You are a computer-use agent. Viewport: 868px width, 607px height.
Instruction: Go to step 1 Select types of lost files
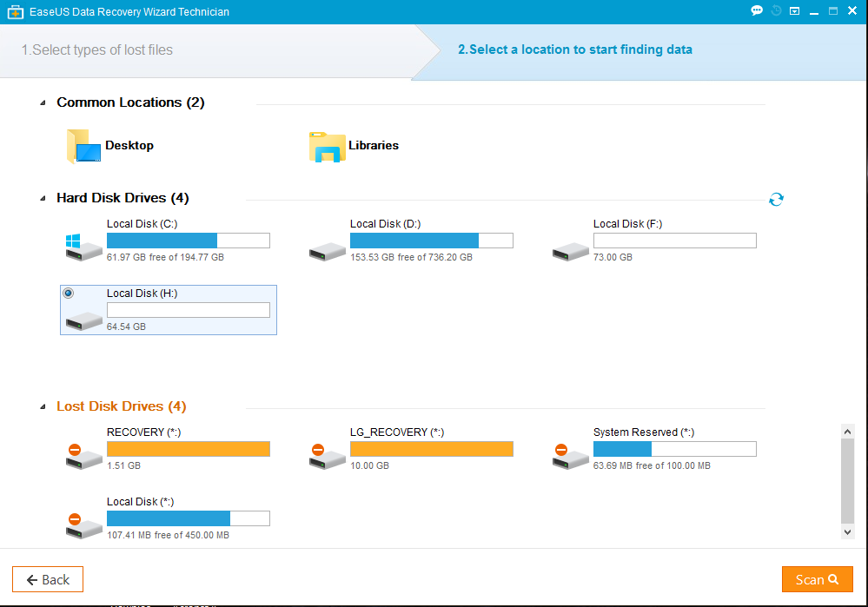[96, 49]
